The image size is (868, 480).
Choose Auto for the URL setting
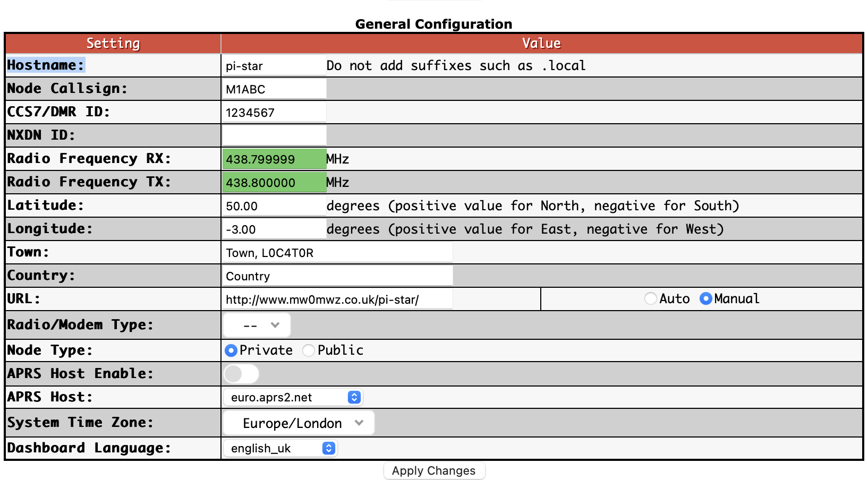[x=650, y=298]
